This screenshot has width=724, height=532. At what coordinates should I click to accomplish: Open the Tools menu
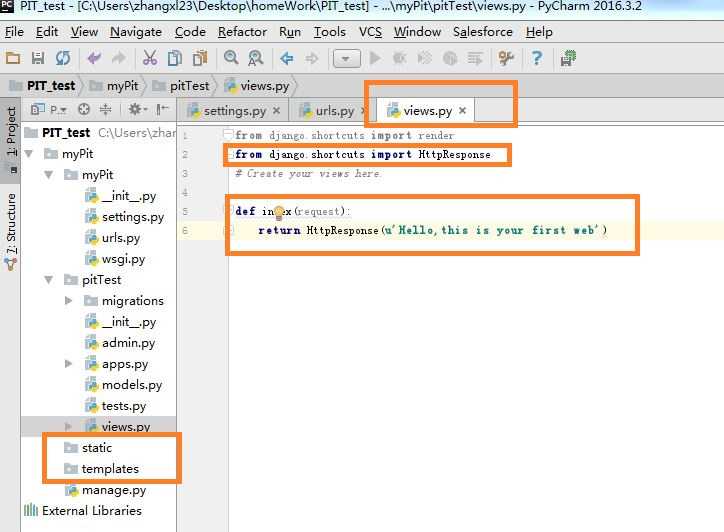[330, 32]
